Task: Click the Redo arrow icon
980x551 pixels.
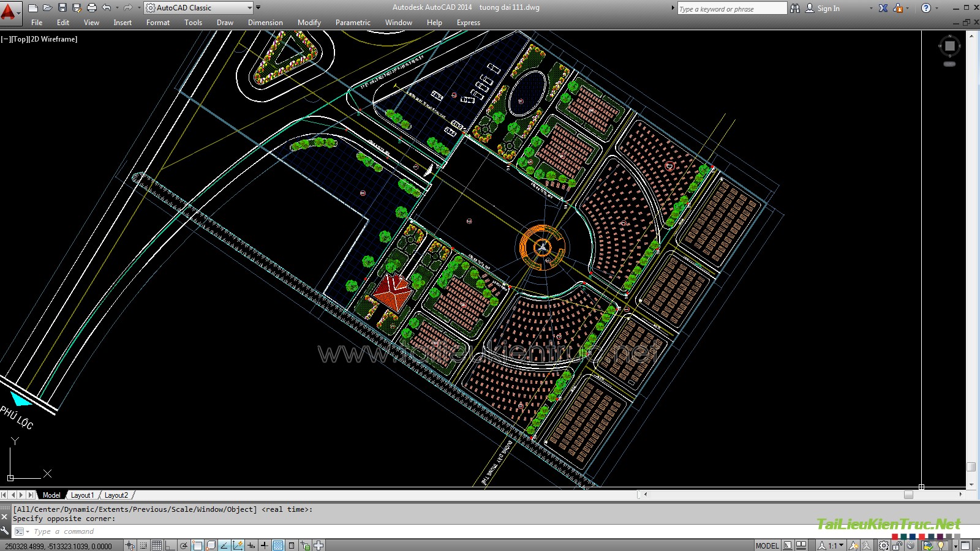Action: click(x=127, y=8)
